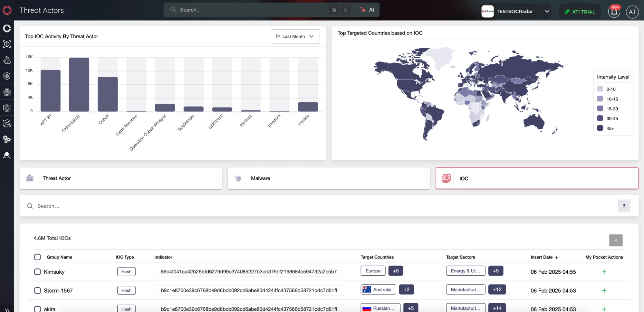This screenshot has width=644, height=312.
Task: Switch to the Malware tab
Action: 329,178
